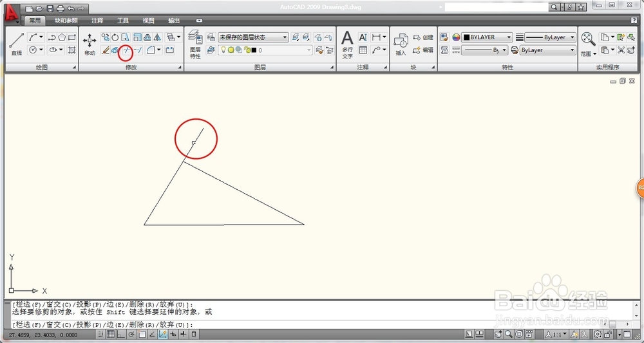Choose the Break tool
This screenshot has width=644, height=343.
pyautogui.click(x=169, y=50)
